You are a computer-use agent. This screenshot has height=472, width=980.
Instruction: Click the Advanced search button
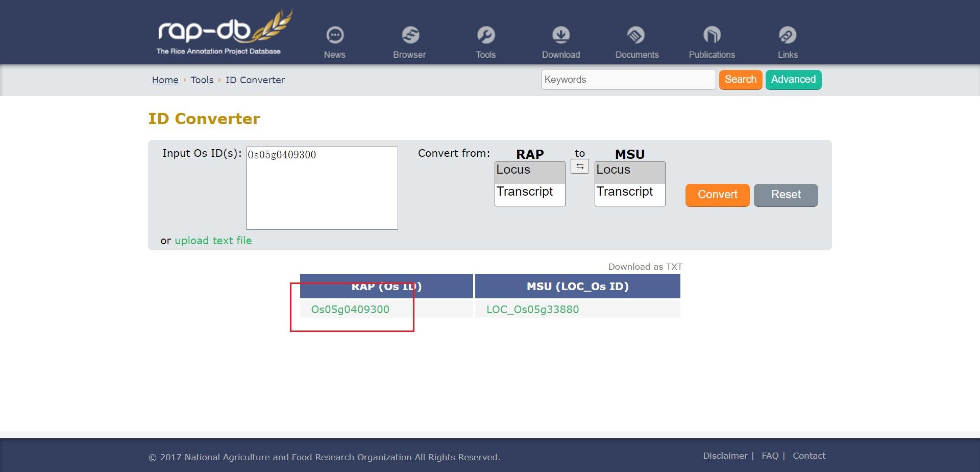coord(793,80)
